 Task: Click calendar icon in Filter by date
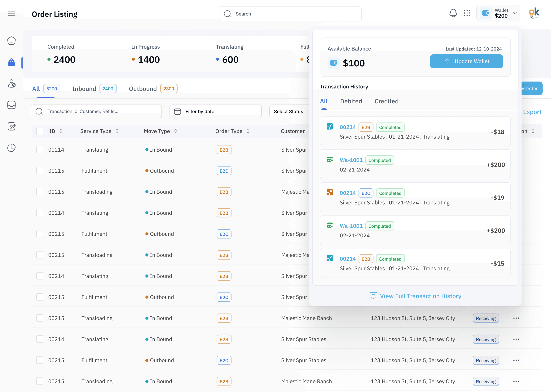[178, 111]
